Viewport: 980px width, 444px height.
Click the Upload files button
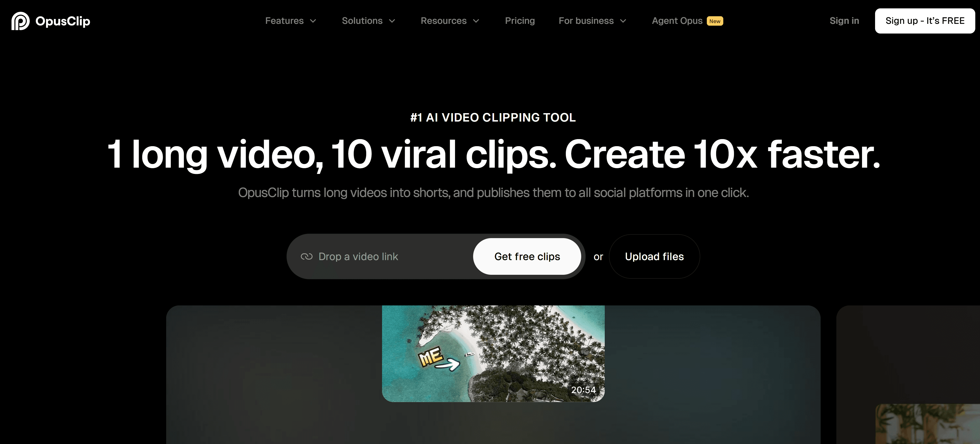tap(654, 256)
